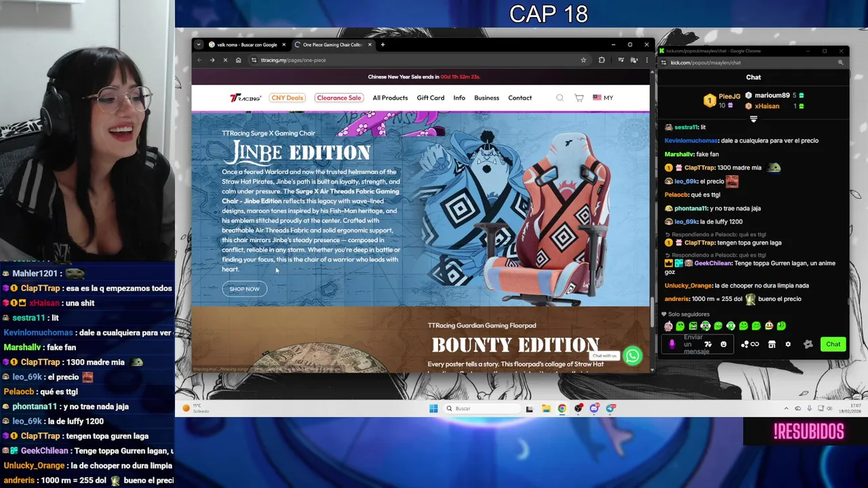This screenshot has height=488, width=868.
Task: Open Discord from the taskbar
Action: (595, 408)
